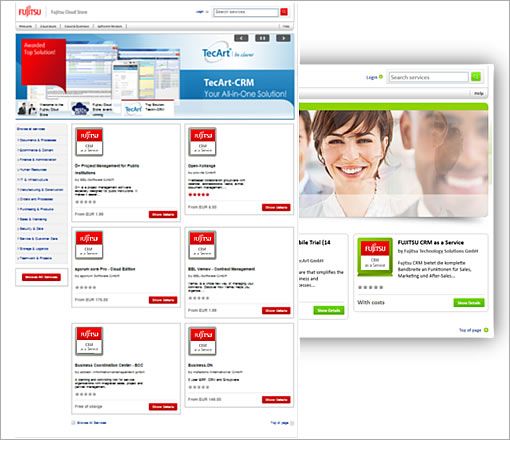This screenshot has height=450, width=510.
Task: Open the green FUJITSU CRM service icon
Action: pos(375,257)
